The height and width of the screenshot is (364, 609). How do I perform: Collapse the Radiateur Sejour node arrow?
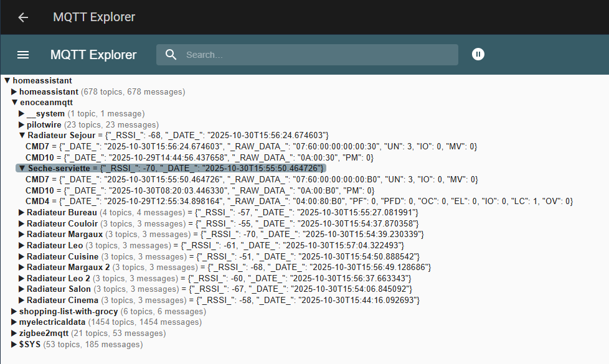[22, 136]
